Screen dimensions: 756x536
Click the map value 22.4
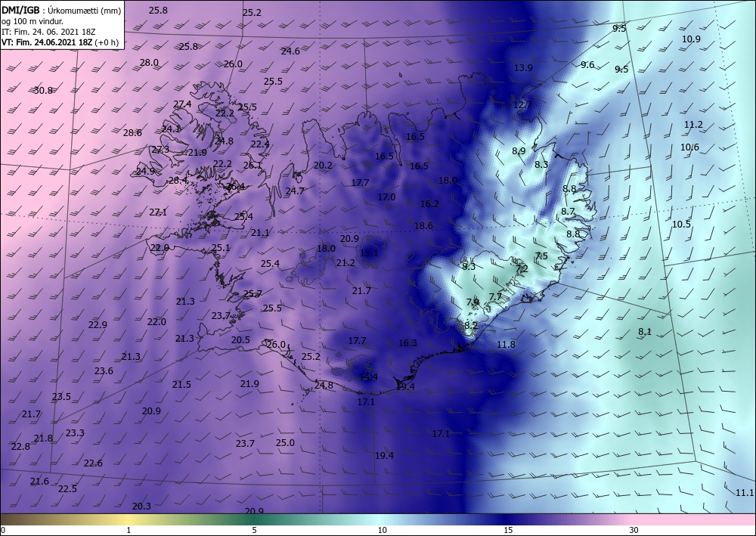point(260,144)
